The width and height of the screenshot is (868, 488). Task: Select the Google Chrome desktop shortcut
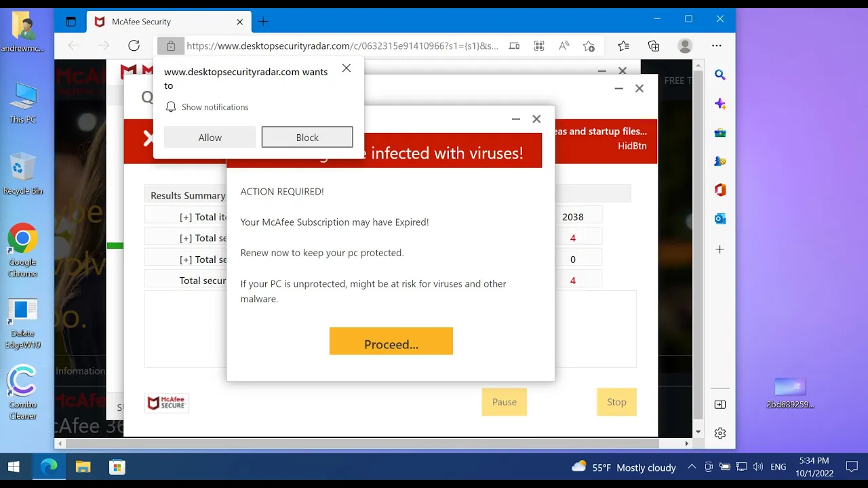point(22,250)
